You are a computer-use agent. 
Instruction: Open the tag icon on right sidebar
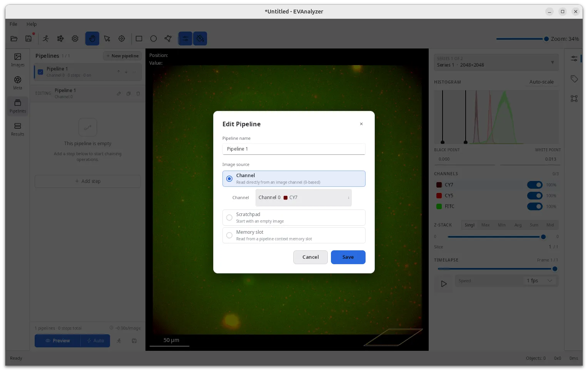[x=574, y=79]
